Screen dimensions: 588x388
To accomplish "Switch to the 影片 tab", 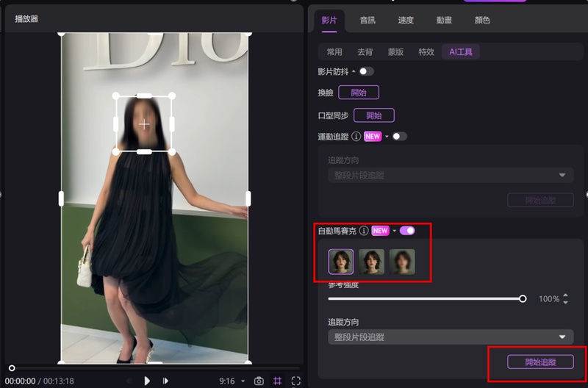I will [x=329, y=21].
